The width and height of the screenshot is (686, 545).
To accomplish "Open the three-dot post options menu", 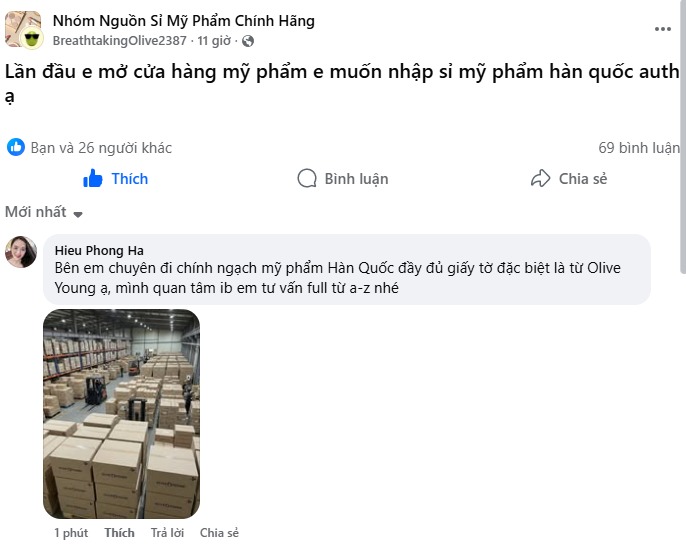I will tap(662, 29).
